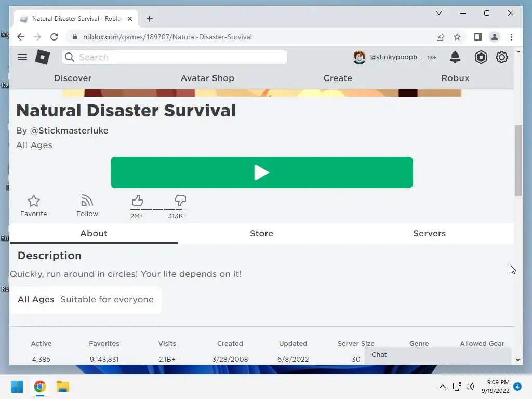
Task: Click the 'All Ages Suitable for everyone' badge
Action: click(x=86, y=300)
